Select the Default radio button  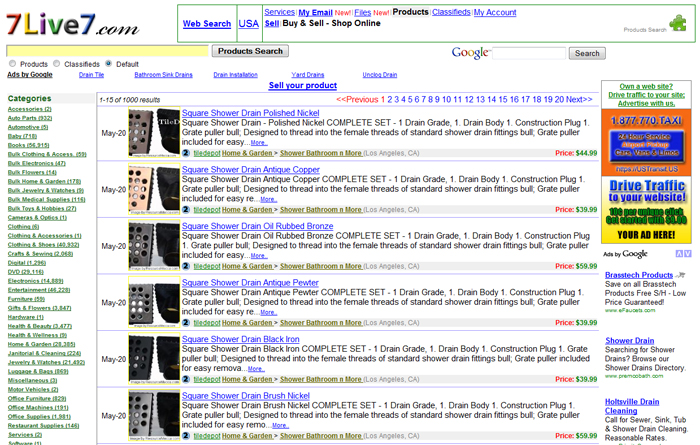(108, 64)
